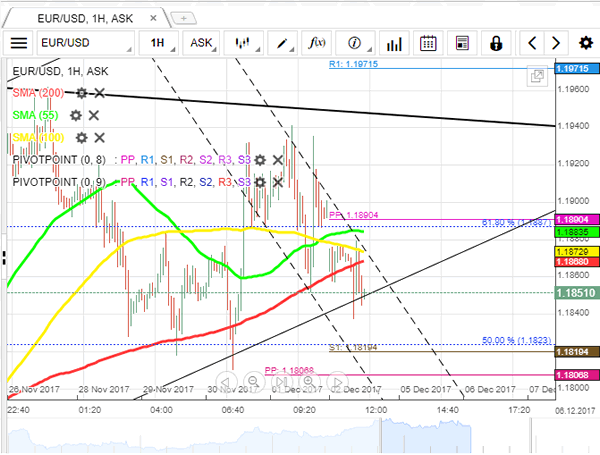Open the info (i) dropdown

(x=355, y=43)
